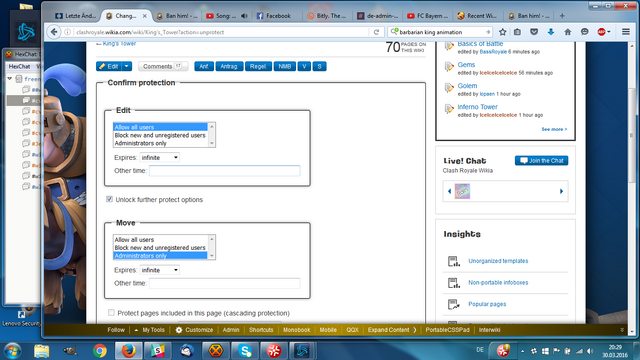Open the downloads arrow icon
Image resolution: width=640 pixels, height=360 pixels.
[x=551, y=32]
